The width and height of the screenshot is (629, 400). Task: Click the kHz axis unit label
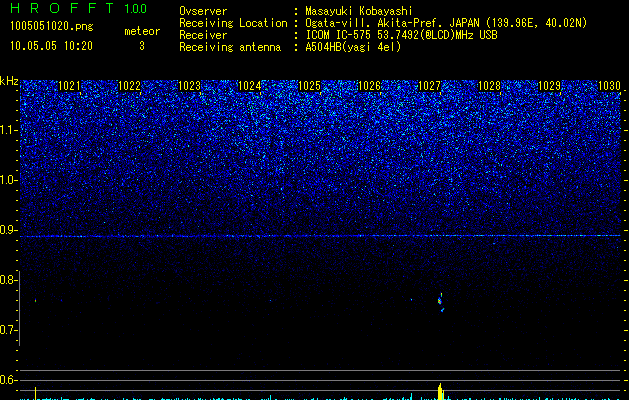click(x=9, y=81)
